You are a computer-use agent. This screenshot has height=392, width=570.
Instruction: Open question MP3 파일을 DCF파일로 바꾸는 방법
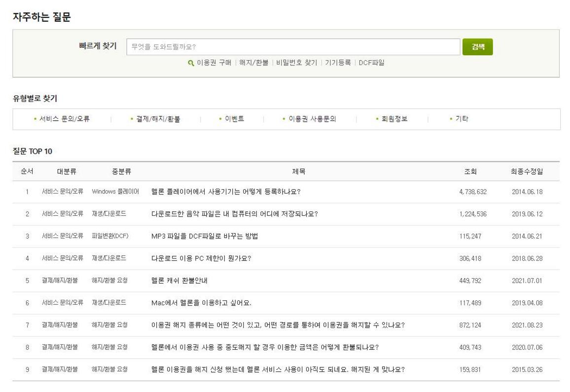205,236
